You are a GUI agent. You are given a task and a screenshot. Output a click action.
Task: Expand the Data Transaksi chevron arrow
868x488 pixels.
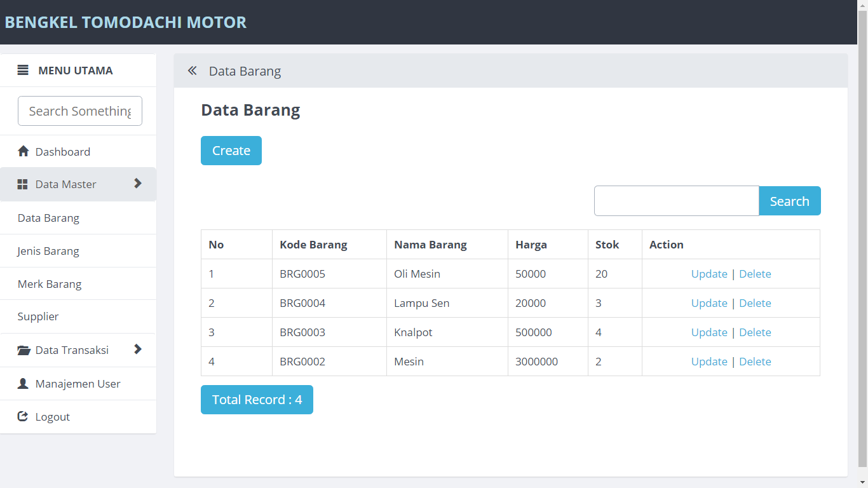point(138,349)
